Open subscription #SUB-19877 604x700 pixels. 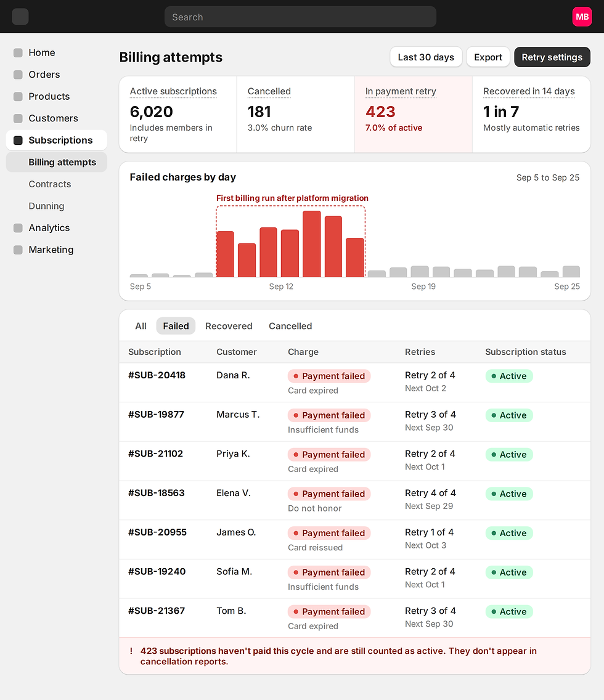(157, 414)
